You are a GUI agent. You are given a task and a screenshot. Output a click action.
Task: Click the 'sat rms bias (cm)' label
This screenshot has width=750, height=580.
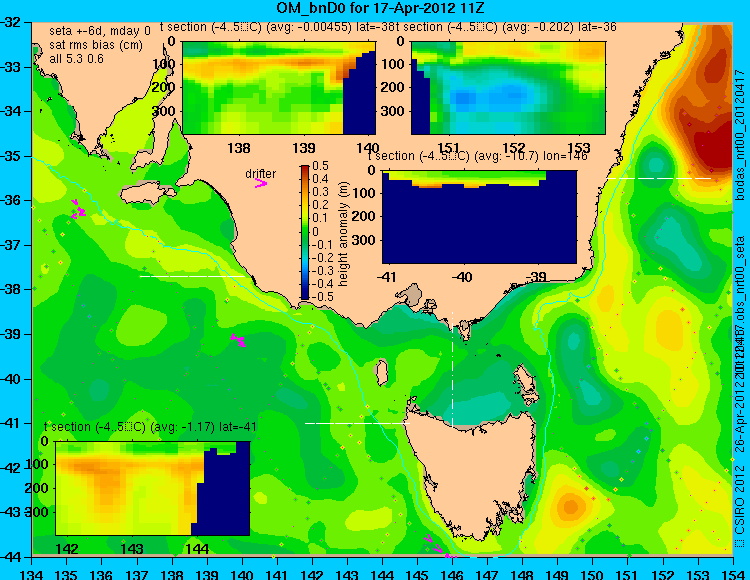click(96, 45)
